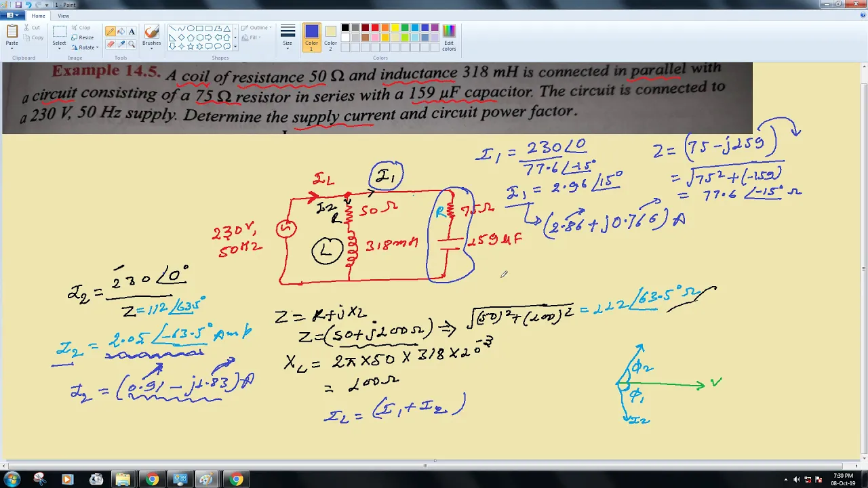The width and height of the screenshot is (868, 488).
Task: Show hidden tray icons arrow
Action: [x=786, y=479]
